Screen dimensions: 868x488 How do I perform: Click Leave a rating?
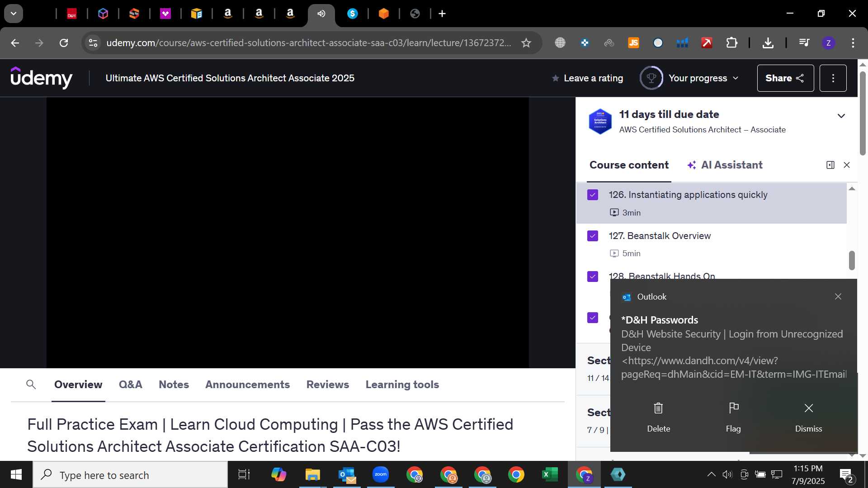point(587,78)
